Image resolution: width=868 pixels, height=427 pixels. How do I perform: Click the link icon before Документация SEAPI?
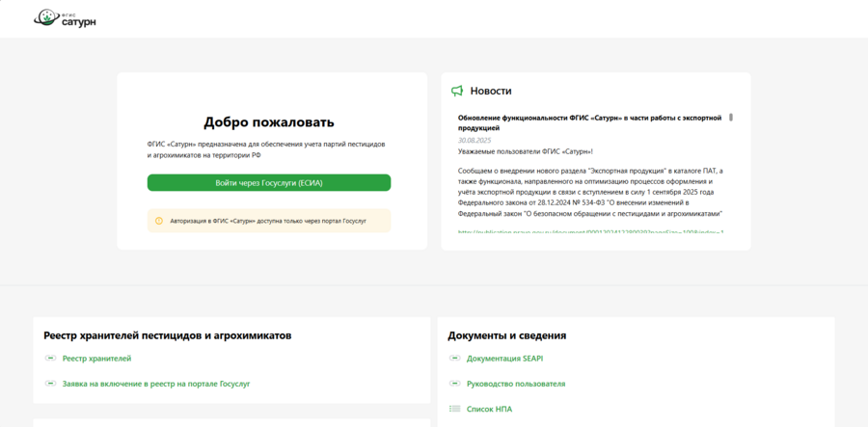[455, 359]
